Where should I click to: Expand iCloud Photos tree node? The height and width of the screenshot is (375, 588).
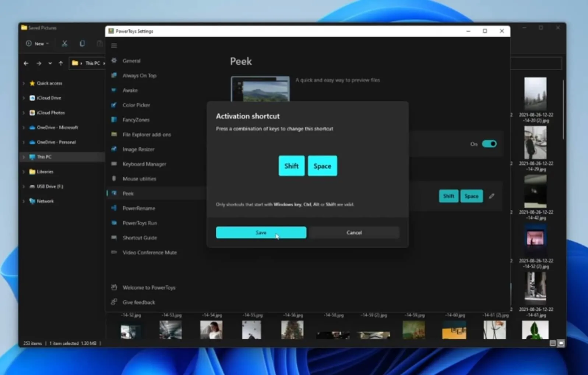pos(24,113)
